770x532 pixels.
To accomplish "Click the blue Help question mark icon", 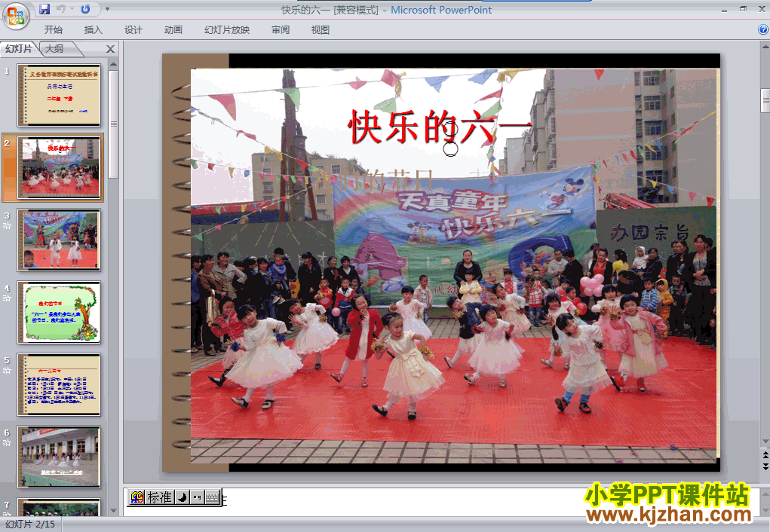I will [x=763, y=29].
